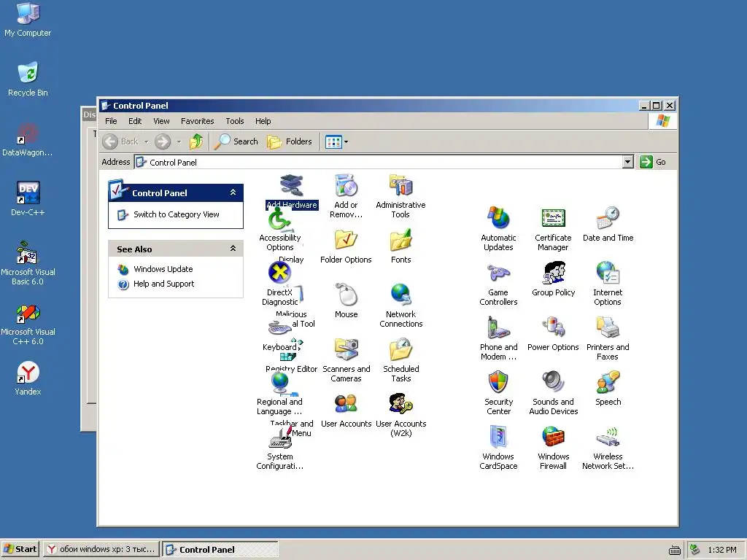Open Windows Firewall icon
The height and width of the screenshot is (560, 747).
pyautogui.click(x=553, y=437)
